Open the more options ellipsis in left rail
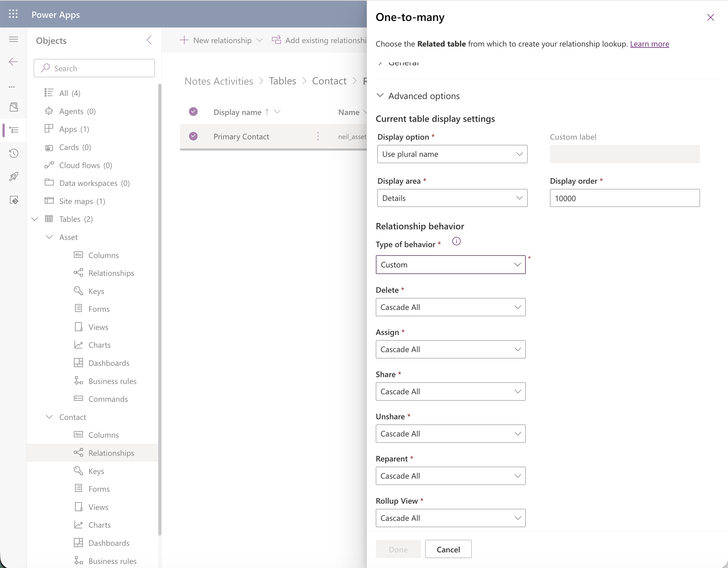The image size is (728, 568). [12, 87]
